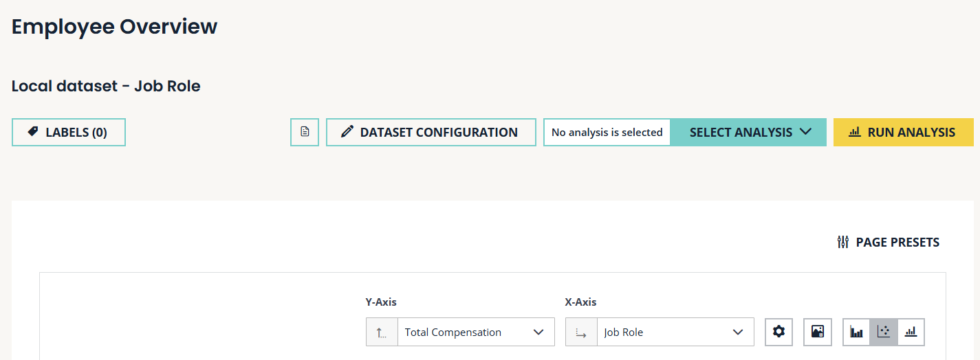Click the Y-Axis up-arrow icon
The width and height of the screenshot is (980, 360).
382,333
